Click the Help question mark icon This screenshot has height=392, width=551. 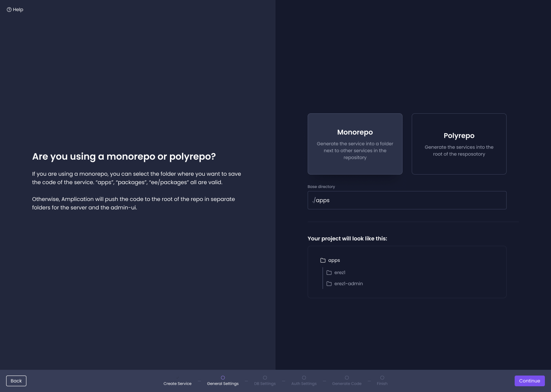(x=9, y=10)
